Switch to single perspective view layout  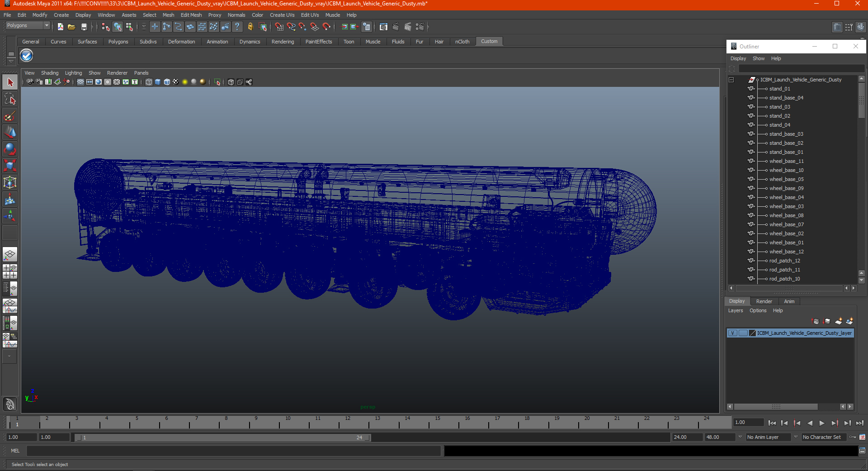coord(10,255)
